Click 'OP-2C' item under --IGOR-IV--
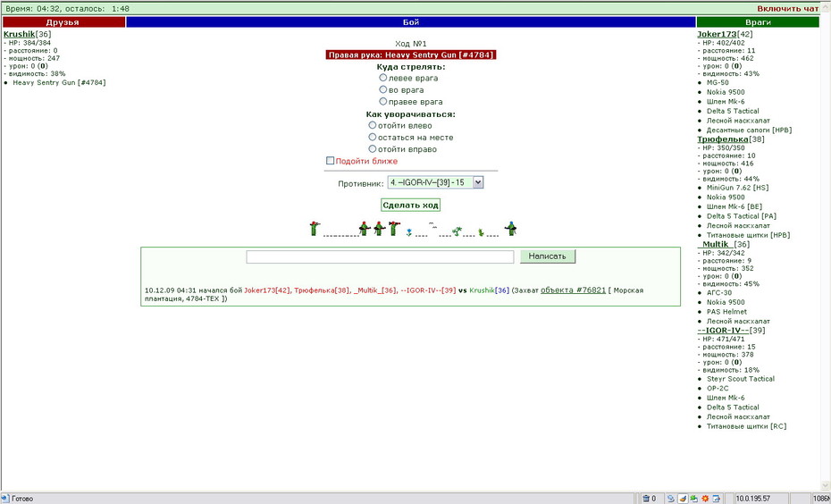 718,389
